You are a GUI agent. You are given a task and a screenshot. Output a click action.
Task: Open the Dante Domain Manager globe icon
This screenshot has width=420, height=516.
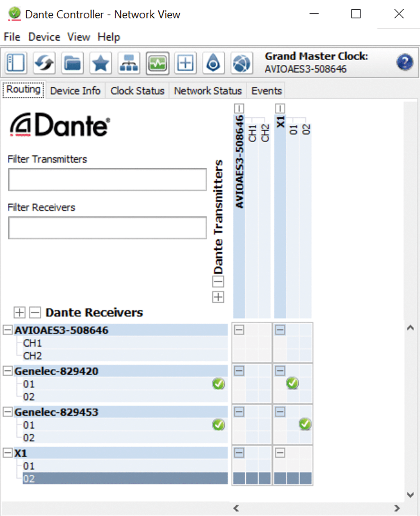pos(242,63)
